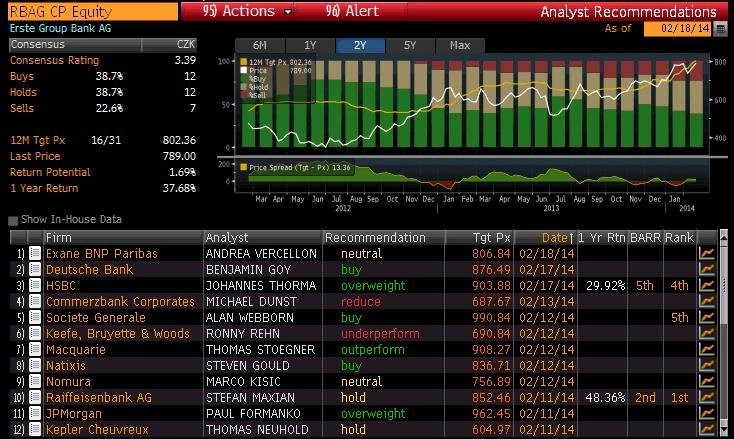
Task: Enable Show In-House Data checkbox
Action: pyautogui.click(x=13, y=220)
